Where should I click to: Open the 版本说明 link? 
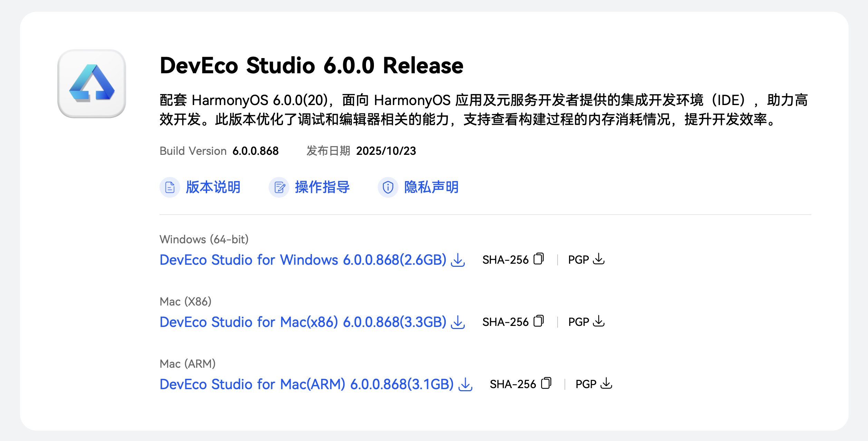(x=213, y=187)
